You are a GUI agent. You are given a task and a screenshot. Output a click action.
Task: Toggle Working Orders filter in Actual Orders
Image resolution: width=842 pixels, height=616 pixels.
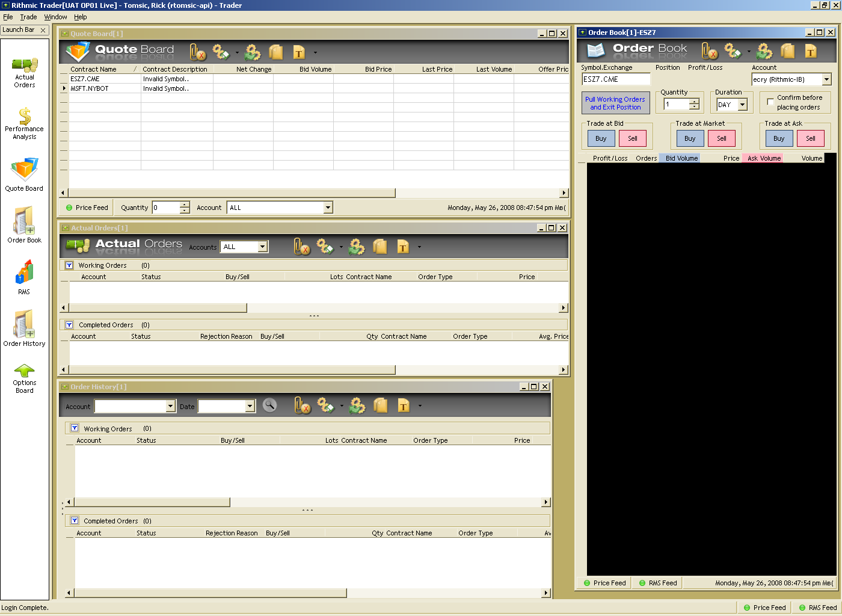point(69,265)
